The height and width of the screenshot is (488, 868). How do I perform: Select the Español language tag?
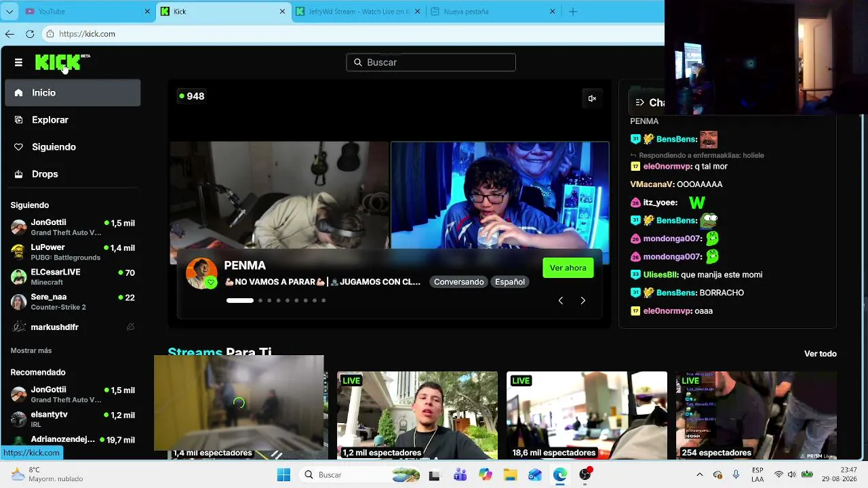coord(510,282)
